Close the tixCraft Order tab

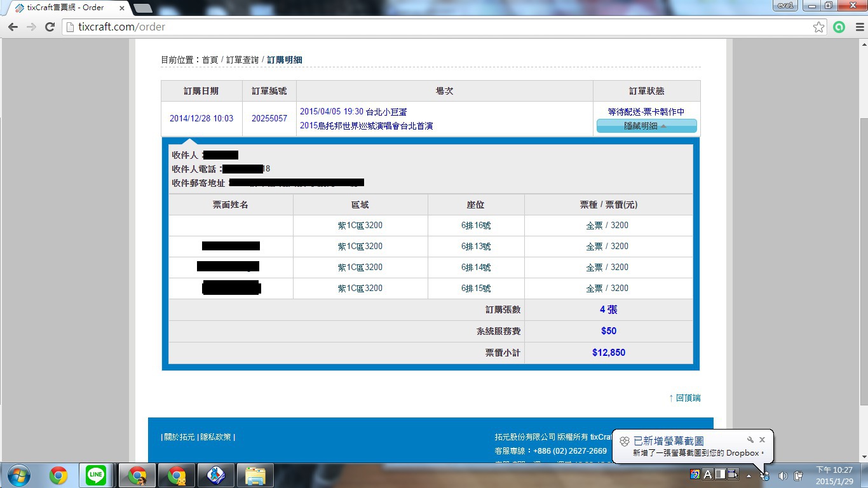click(122, 8)
